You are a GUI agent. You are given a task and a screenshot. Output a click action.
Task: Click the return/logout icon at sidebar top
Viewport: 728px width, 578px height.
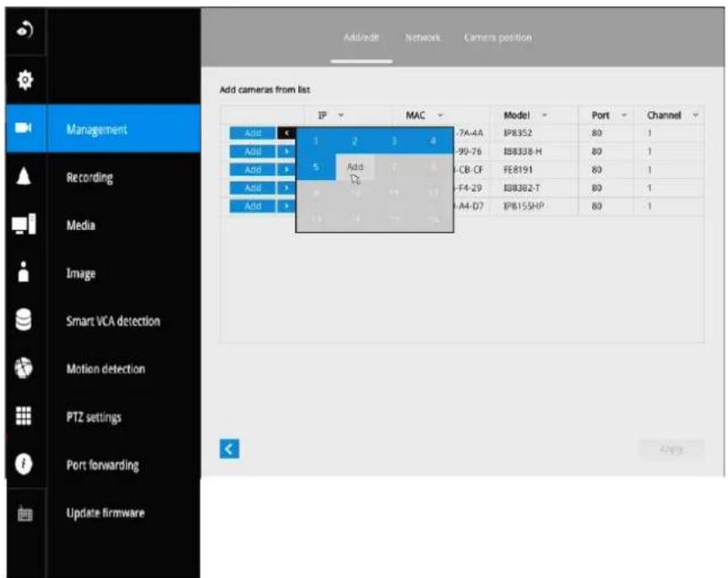[x=25, y=30]
